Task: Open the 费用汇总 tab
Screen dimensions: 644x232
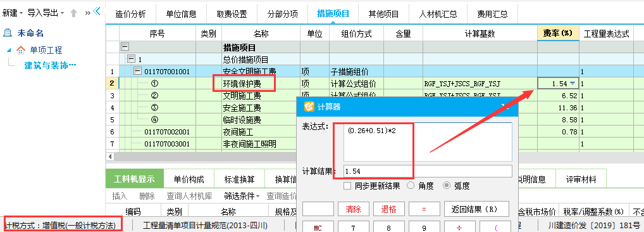Action: coord(492,14)
